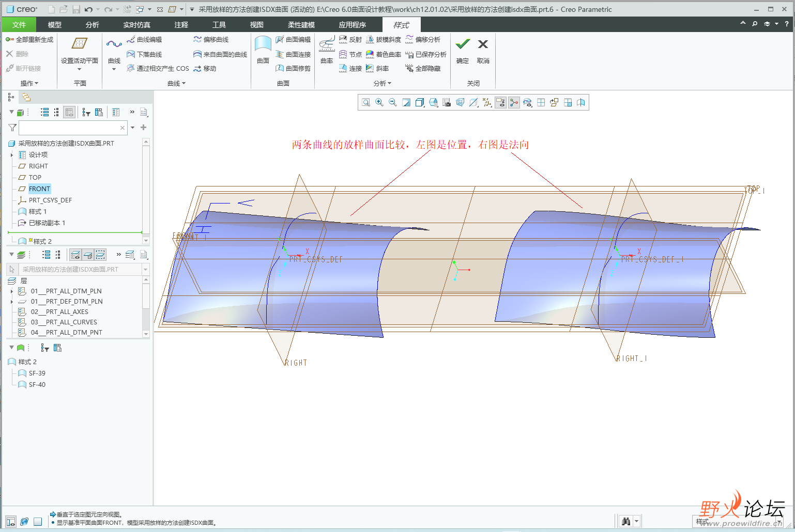This screenshot has height=532, width=795.
Task: Switch to 分析 (Analysis) tab
Action: [x=93, y=25]
